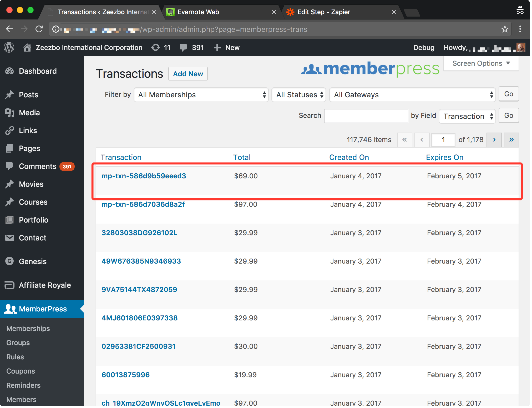Open Memberships submenu item
Screen dimensions: 532x408
tap(28, 328)
